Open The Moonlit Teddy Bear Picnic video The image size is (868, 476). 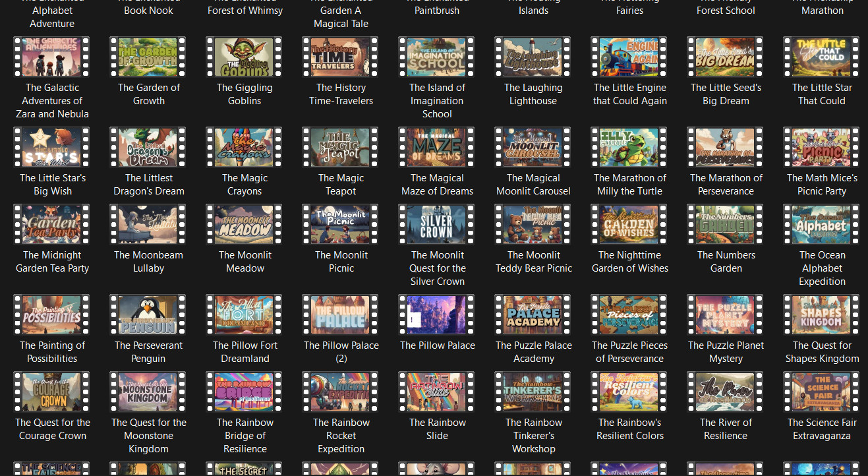tap(533, 225)
